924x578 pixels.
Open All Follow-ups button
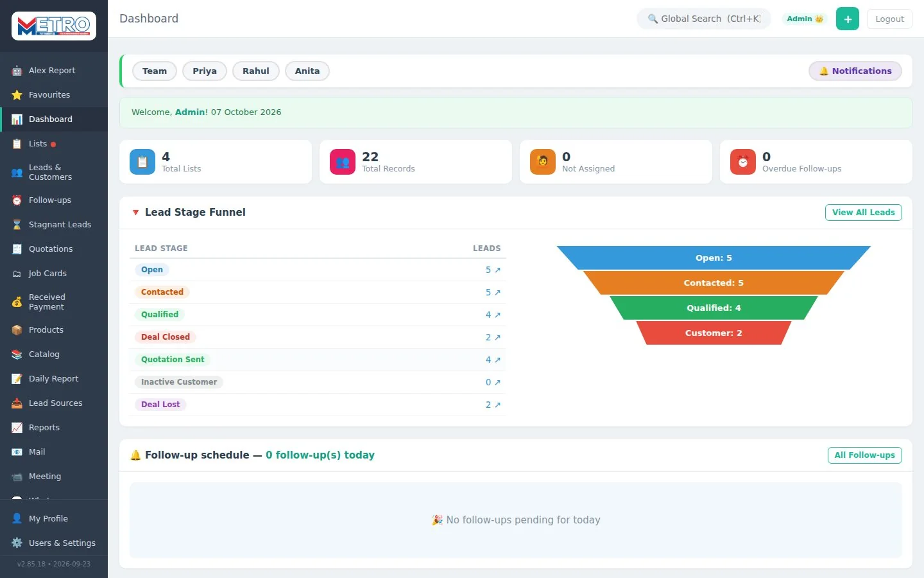click(x=865, y=455)
